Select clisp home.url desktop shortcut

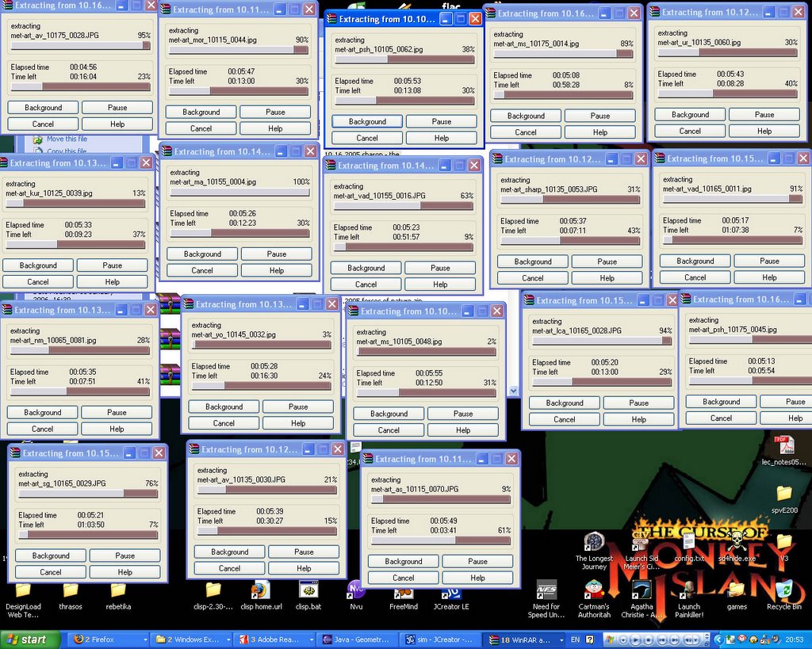[261, 595]
